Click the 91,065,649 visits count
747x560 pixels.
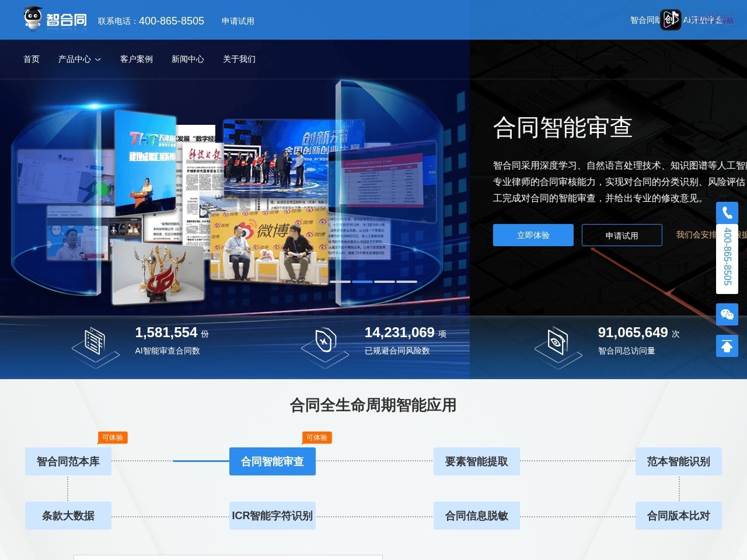point(633,332)
